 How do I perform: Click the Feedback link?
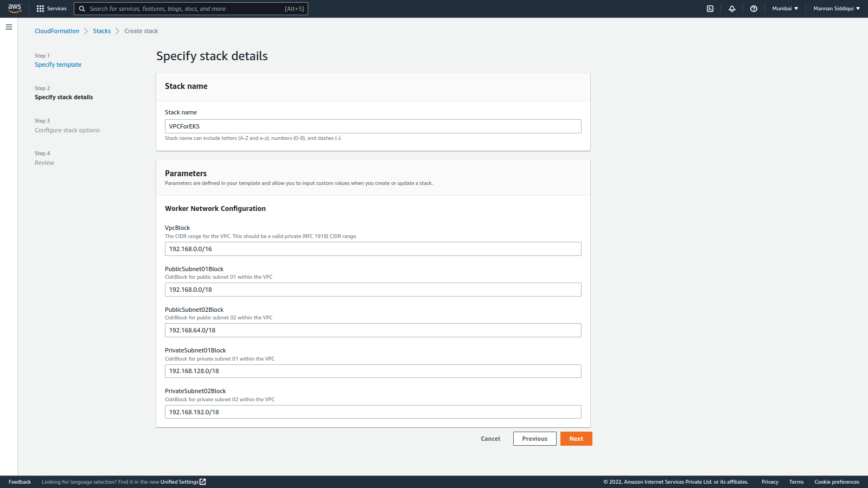20,481
